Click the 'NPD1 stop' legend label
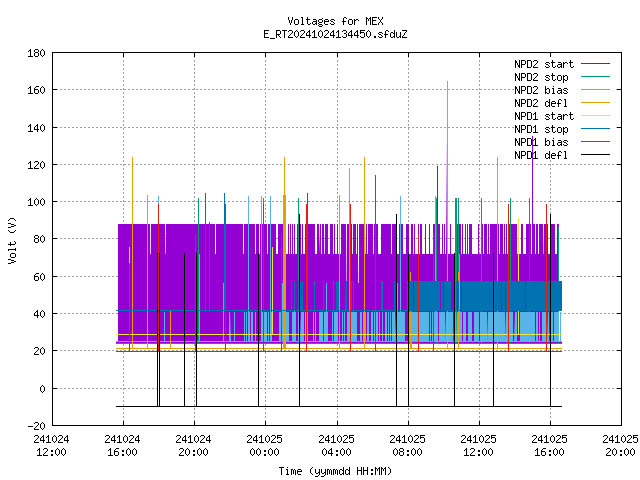The height and width of the screenshot is (480, 640). (x=541, y=129)
